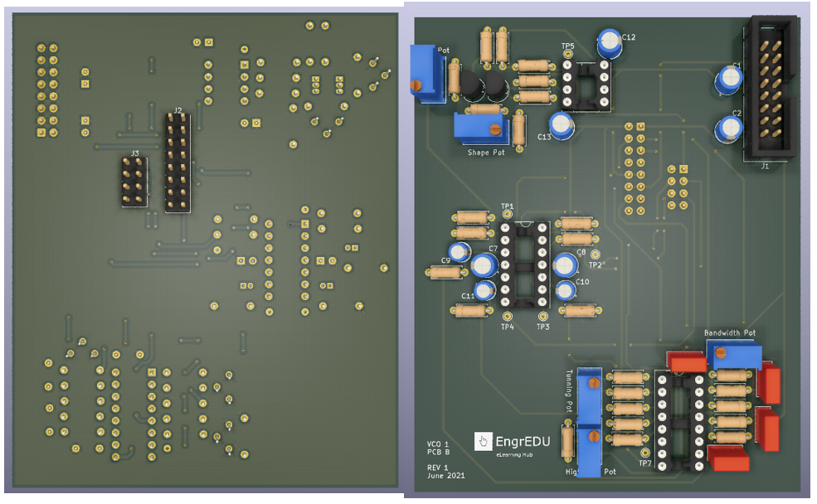Viewport: 817px width, 504px height.
Task: Click the EngrEDU brand name text
Action: point(523,441)
